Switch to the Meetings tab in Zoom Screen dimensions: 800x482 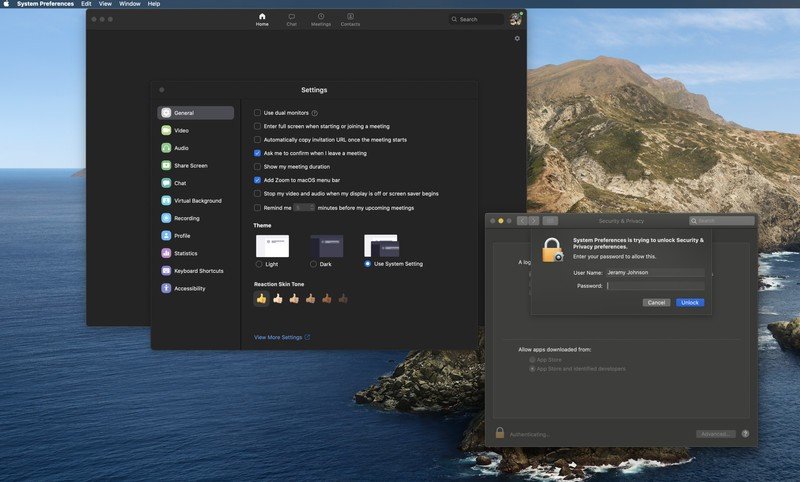pos(320,19)
